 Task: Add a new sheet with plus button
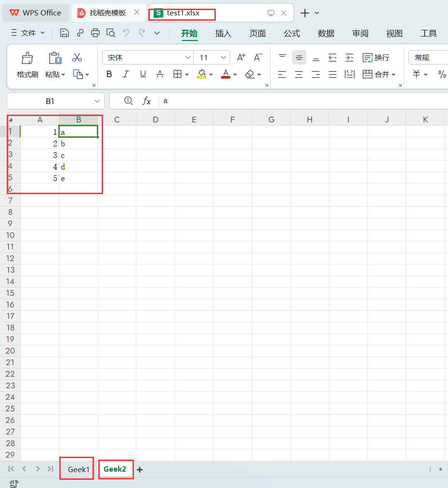pyautogui.click(x=140, y=470)
